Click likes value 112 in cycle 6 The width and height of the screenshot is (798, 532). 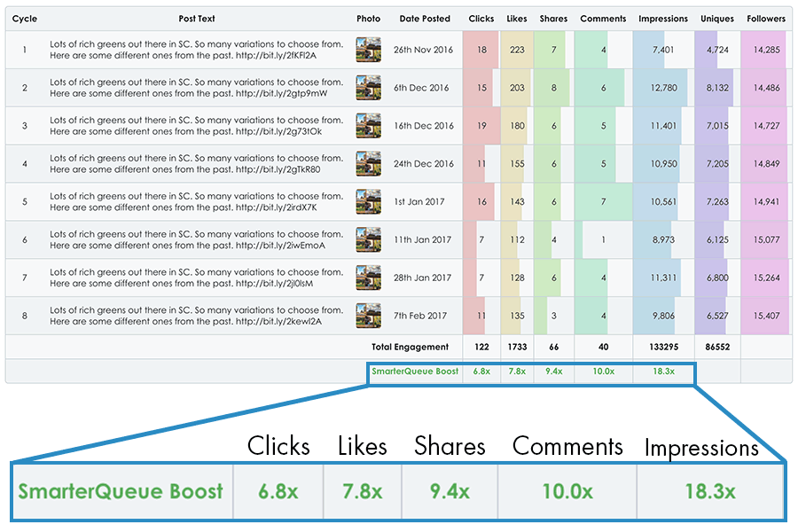coord(517,239)
